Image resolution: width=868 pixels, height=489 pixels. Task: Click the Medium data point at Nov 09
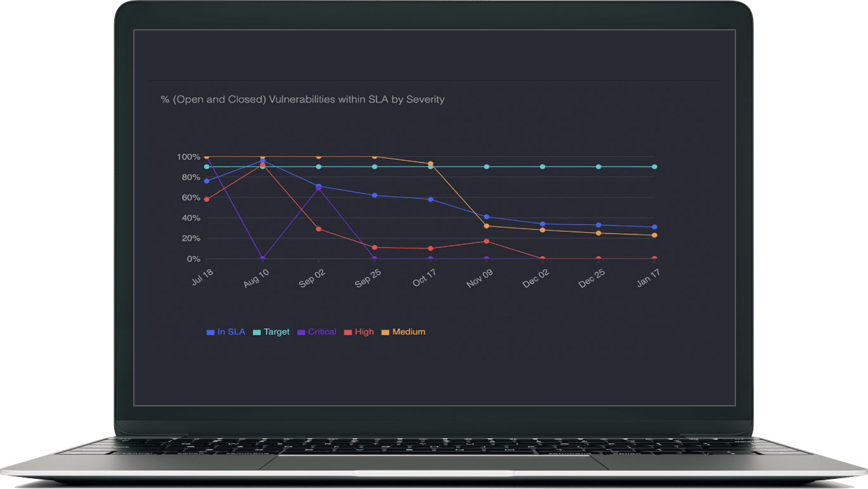[487, 226]
